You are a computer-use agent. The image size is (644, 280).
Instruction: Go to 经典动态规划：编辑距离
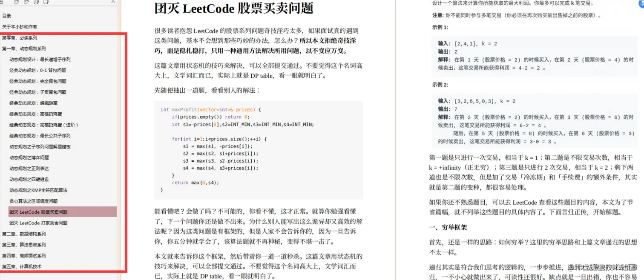click(x=34, y=103)
